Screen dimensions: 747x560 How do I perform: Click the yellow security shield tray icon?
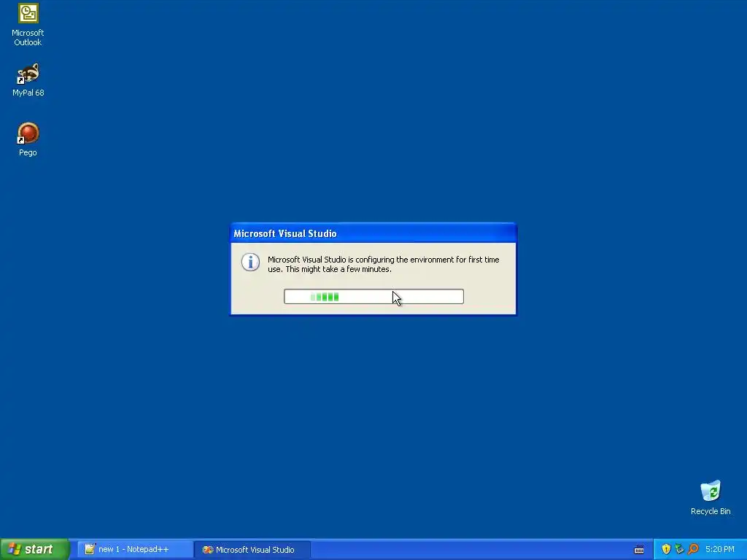point(666,549)
